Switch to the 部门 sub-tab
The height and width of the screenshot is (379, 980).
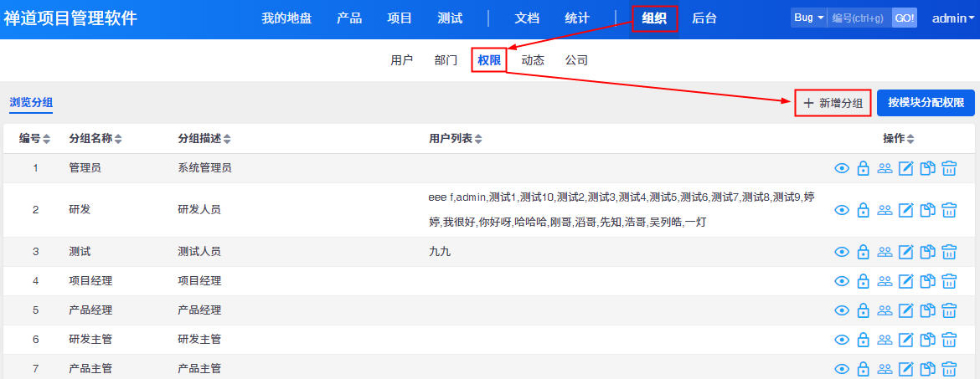pos(446,60)
